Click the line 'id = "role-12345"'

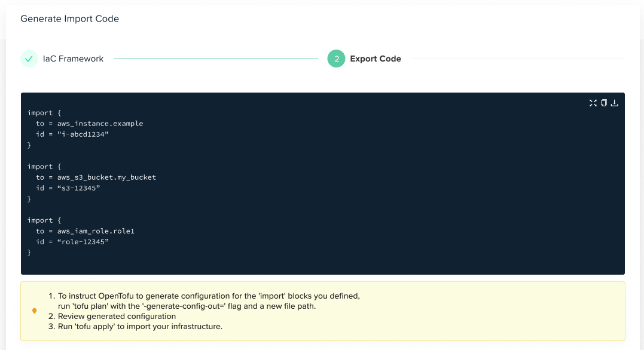[72, 242]
